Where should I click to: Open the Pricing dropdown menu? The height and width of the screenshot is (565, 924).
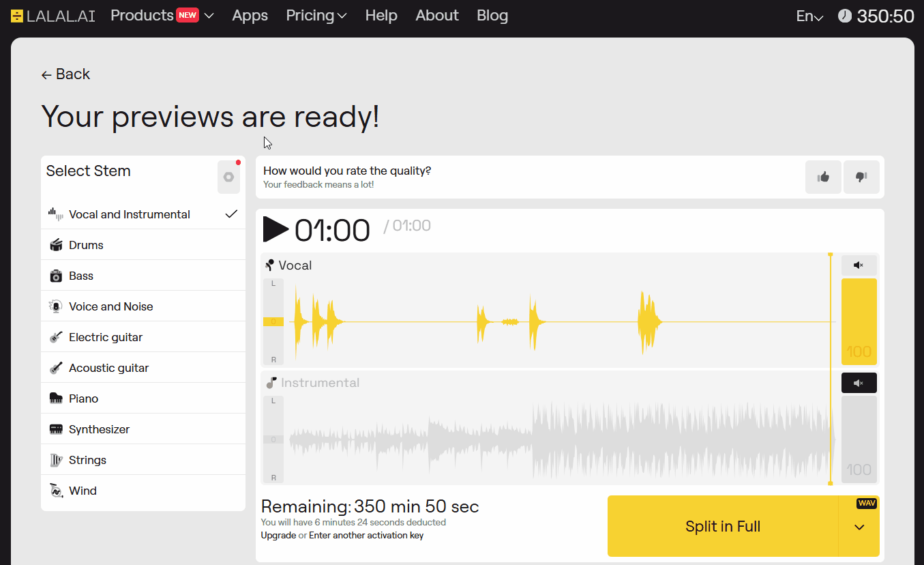click(316, 16)
